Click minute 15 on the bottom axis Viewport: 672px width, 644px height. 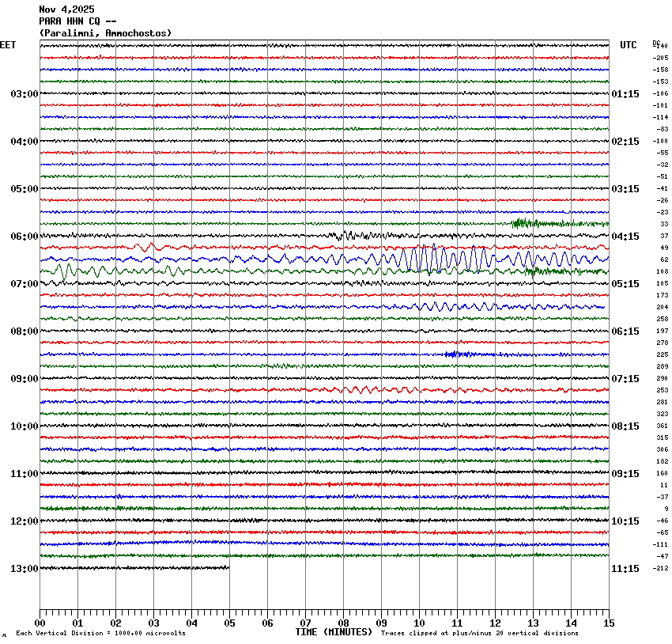608,623
